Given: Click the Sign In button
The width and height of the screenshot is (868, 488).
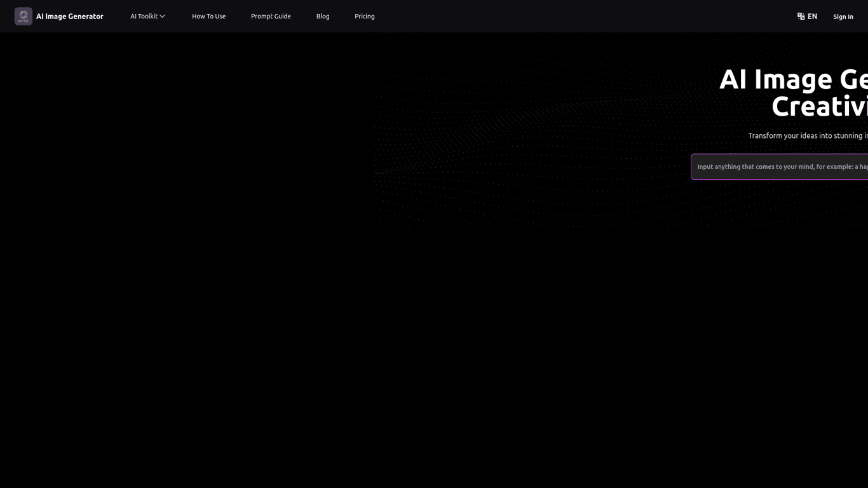Looking at the screenshot, I should pyautogui.click(x=843, y=16).
